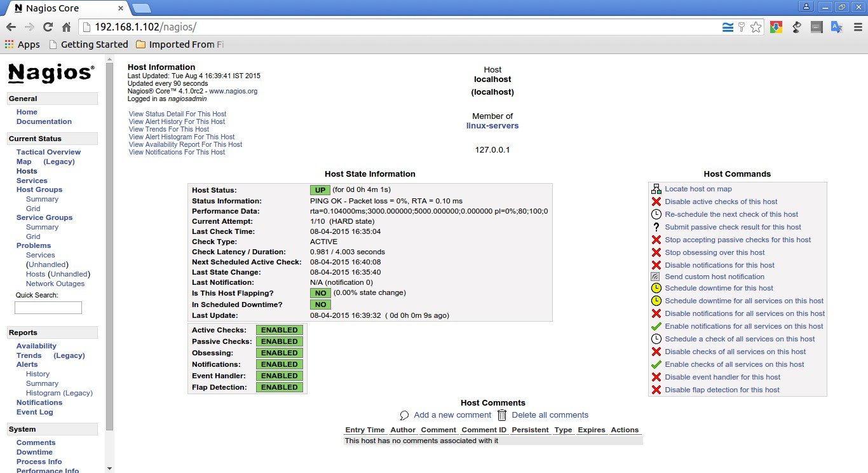868x473 pixels.
Task: Click the Add a new comment link
Action: (452, 415)
